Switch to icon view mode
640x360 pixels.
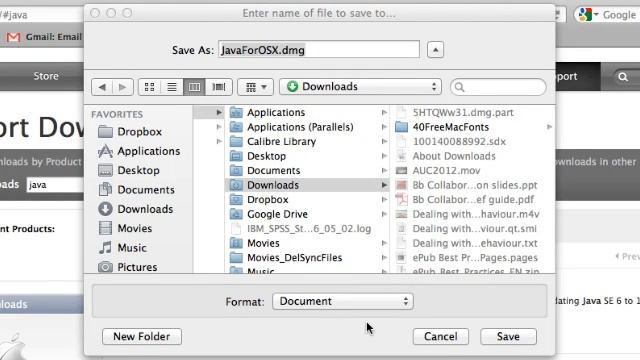(x=149, y=87)
